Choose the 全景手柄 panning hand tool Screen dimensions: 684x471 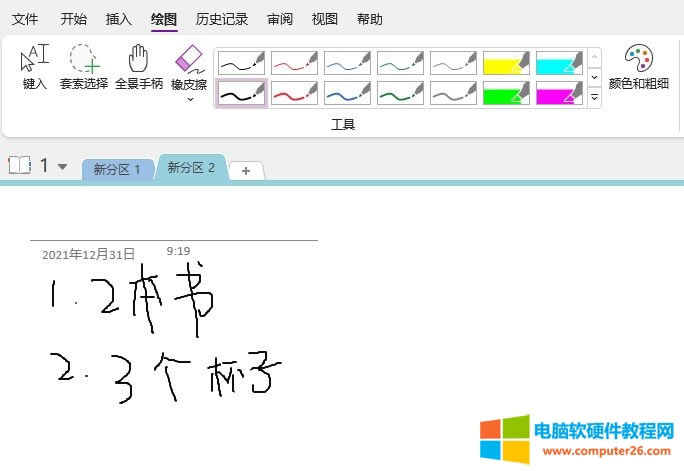click(139, 68)
